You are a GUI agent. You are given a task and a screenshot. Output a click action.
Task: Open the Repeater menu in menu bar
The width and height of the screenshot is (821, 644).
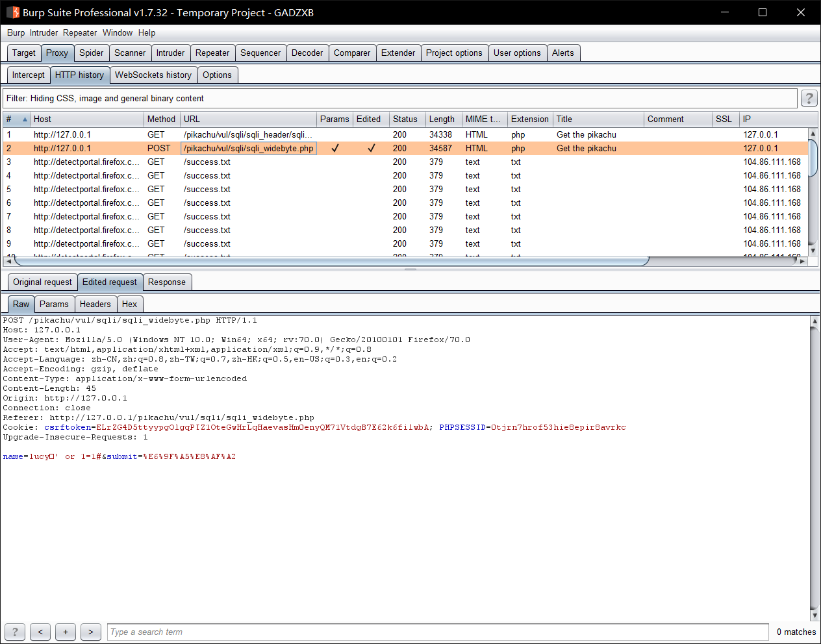[80, 33]
